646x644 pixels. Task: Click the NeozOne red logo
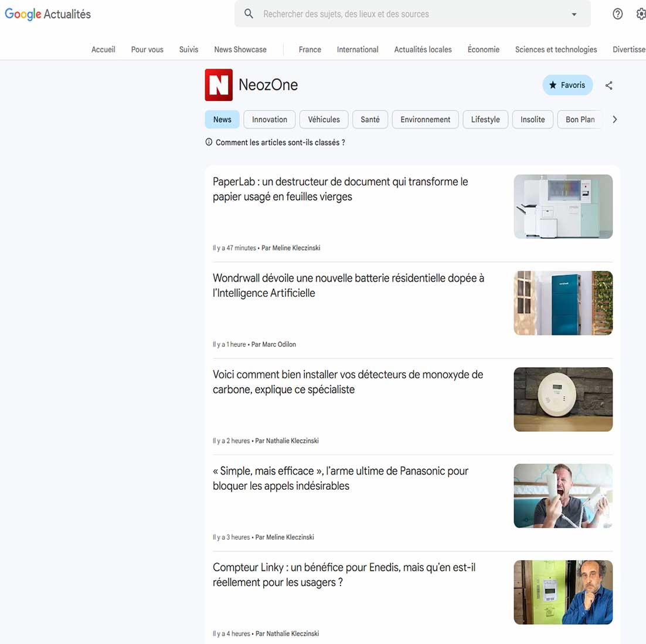[x=219, y=85]
